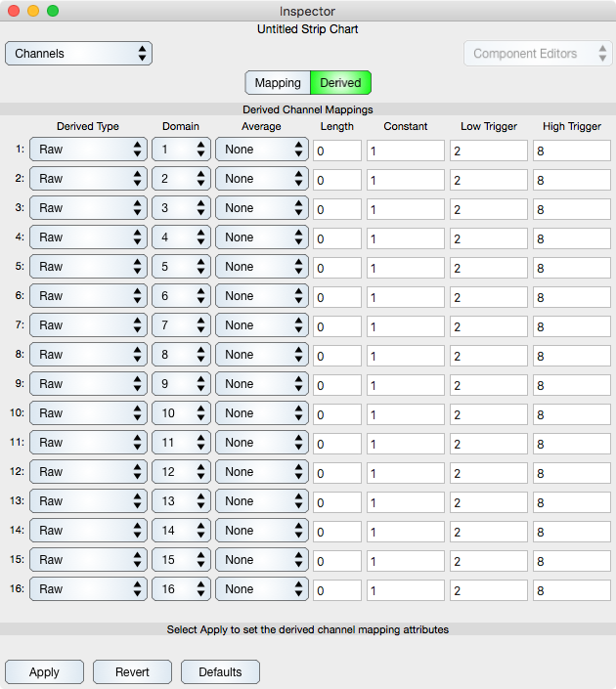Click Constant field for channel 14
Viewport: 616px width, 689px height.
pyautogui.click(x=406, y=532)
